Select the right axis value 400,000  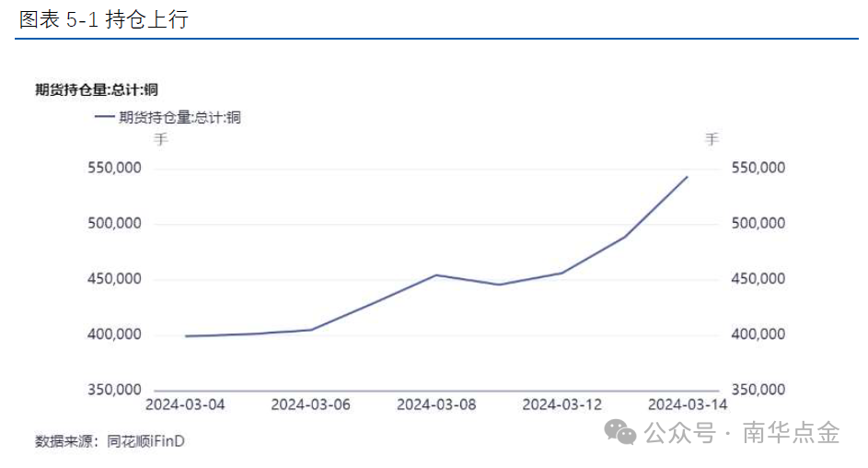click(x=758, y=334)
